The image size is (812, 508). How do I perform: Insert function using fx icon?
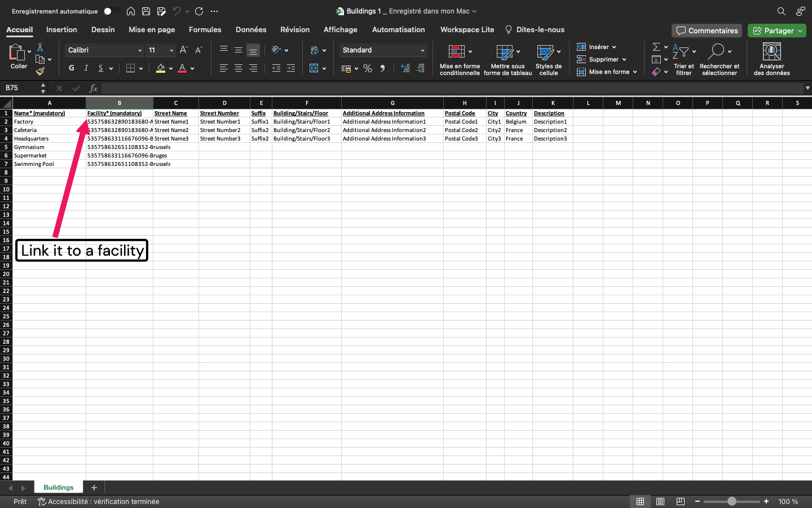pos(94,88)
